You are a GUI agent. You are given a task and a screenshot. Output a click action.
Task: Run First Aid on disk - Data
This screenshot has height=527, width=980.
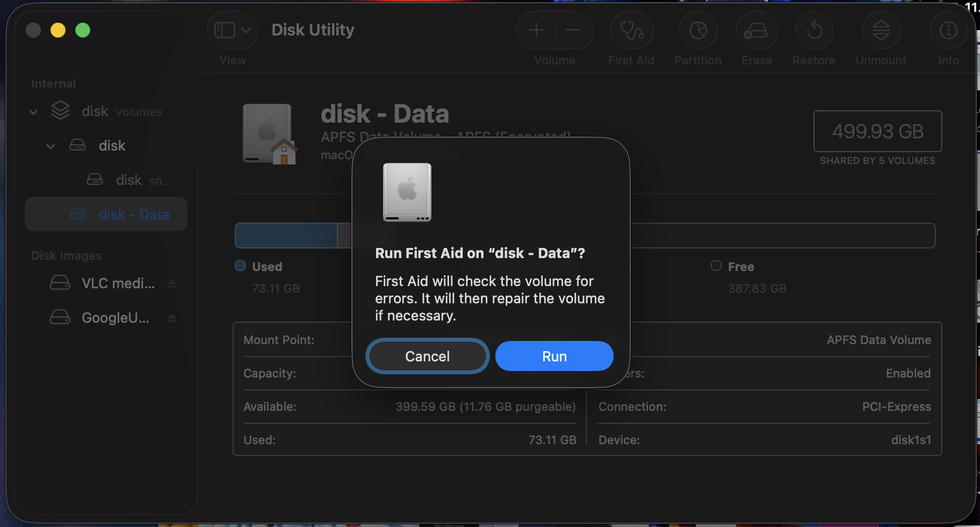click(x=554, y=355)
